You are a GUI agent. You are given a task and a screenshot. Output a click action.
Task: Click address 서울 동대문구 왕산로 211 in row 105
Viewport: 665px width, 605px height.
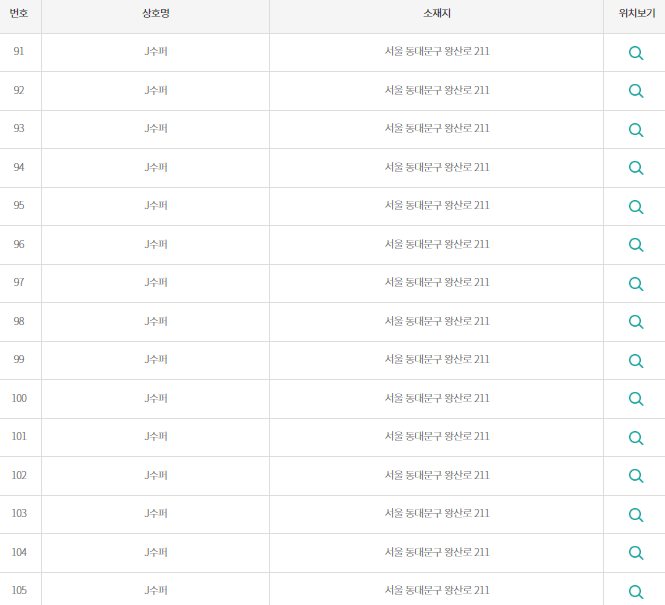pos(437,590)
